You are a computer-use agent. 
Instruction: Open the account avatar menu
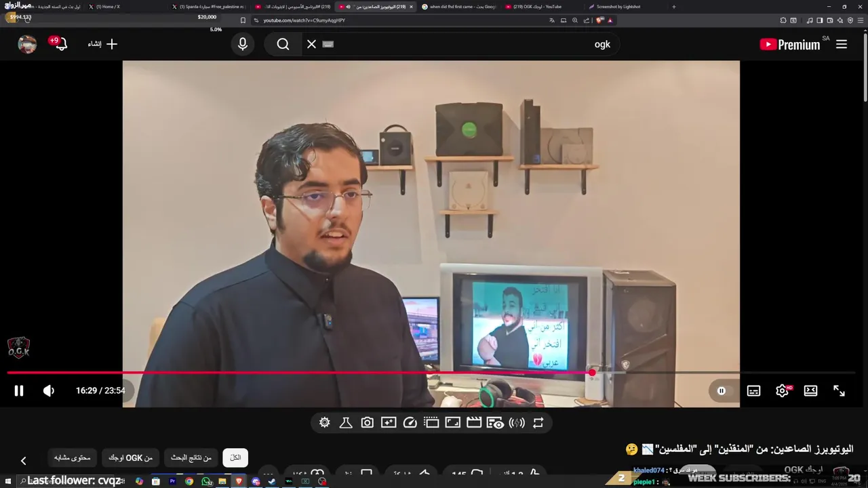point(27,44)
